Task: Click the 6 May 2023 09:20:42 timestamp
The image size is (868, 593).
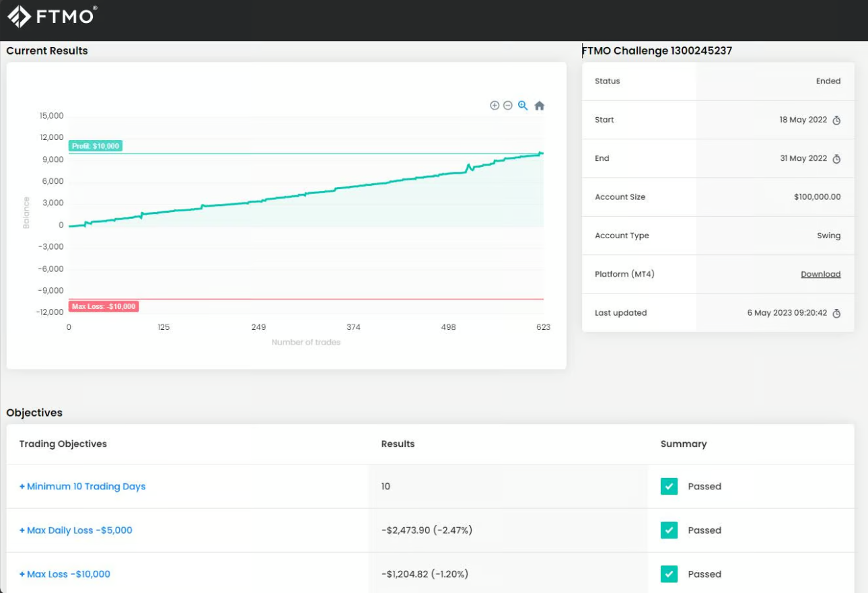Action: pyautogui.click(x=787, y=313)
